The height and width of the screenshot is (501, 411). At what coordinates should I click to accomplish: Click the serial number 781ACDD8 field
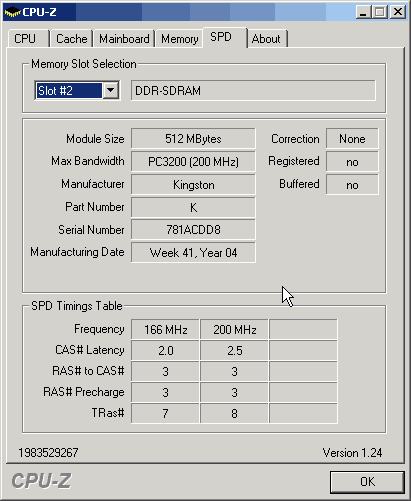[193, 230]
